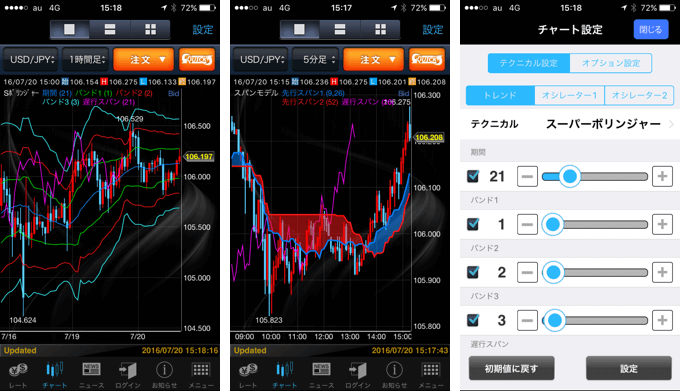Toggle the バンド3 checkbox
The width and height of the screenshot is (680, 391).
click(473, 320)
